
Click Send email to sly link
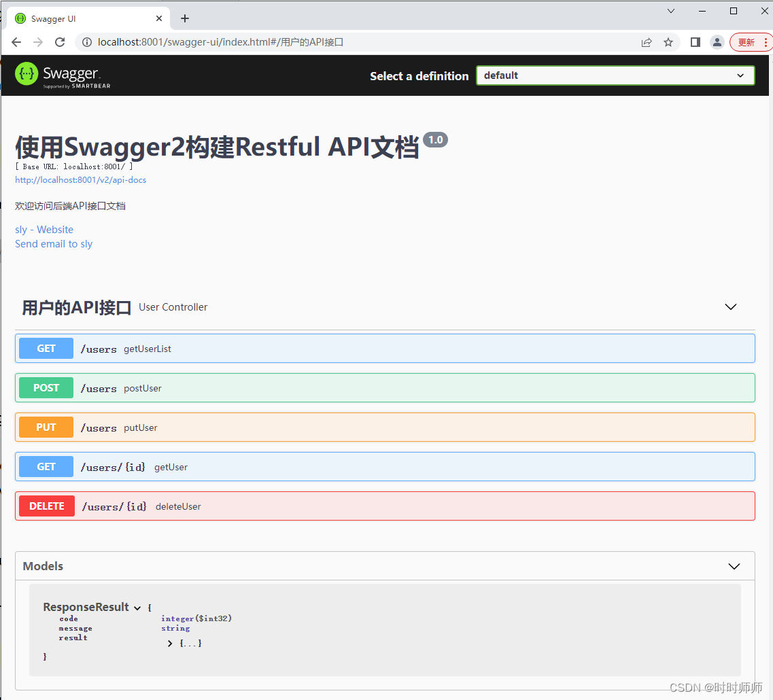pos(54,244)
